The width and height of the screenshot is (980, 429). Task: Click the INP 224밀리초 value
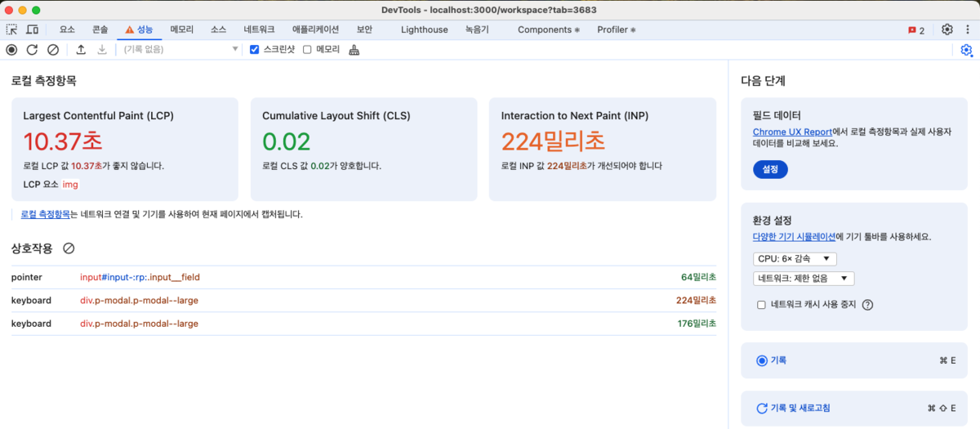[x=553, y=141]
